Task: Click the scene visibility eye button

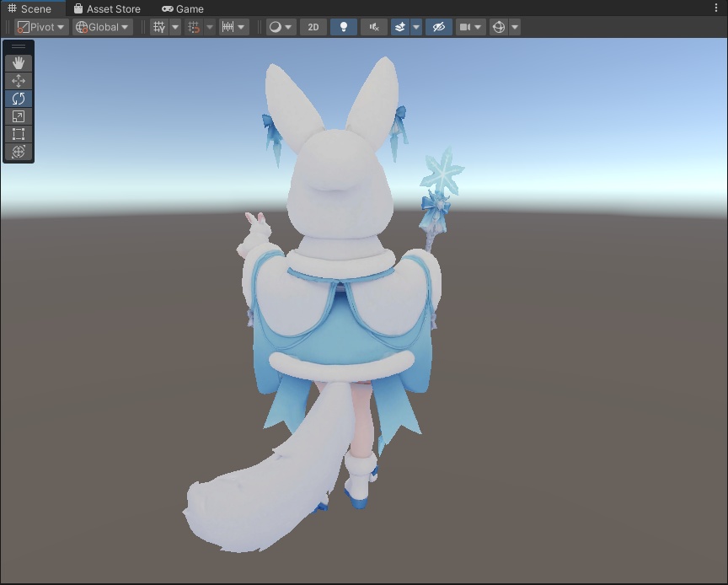Action: click(x=437, y=27)
